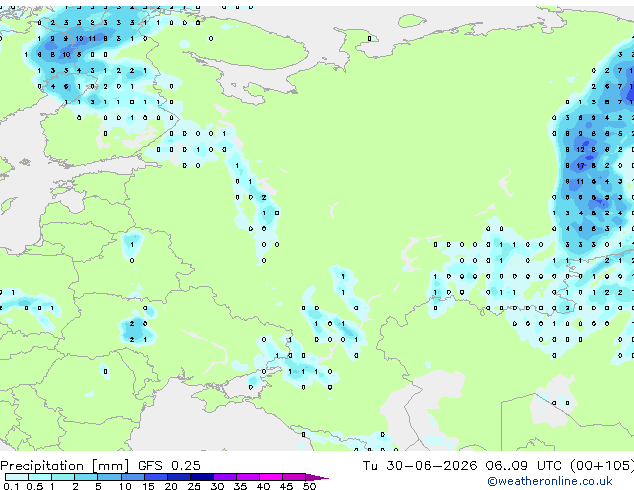The width and height of the screenshot is (634, 490).
Task: Click the 'Precipitation [mm]' title text
Action: pos(65,466)
